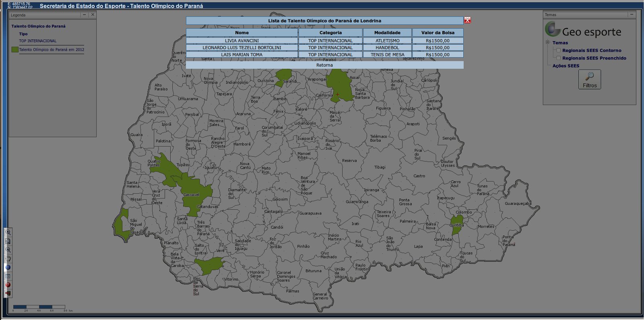Activate the pan hand tool
Screen dimensions: 644x320
(8, 259)
